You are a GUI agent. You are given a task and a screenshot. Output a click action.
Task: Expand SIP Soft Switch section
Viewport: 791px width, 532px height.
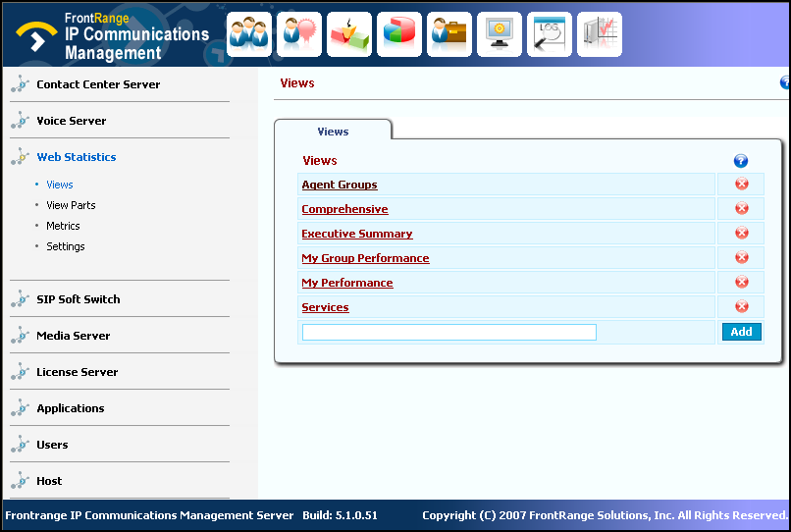coord(79,299)
